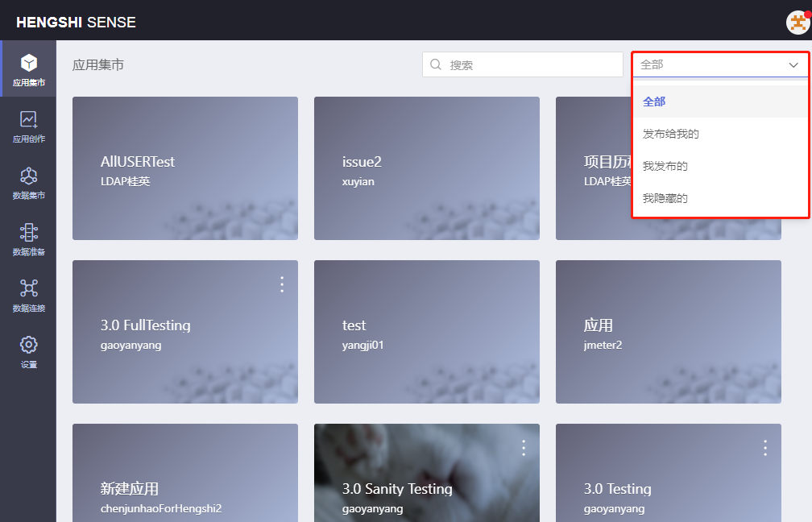Open three-dot menu on 3.0 Testing card
This screenshot has height=522, width=812.
pos(765,448)
